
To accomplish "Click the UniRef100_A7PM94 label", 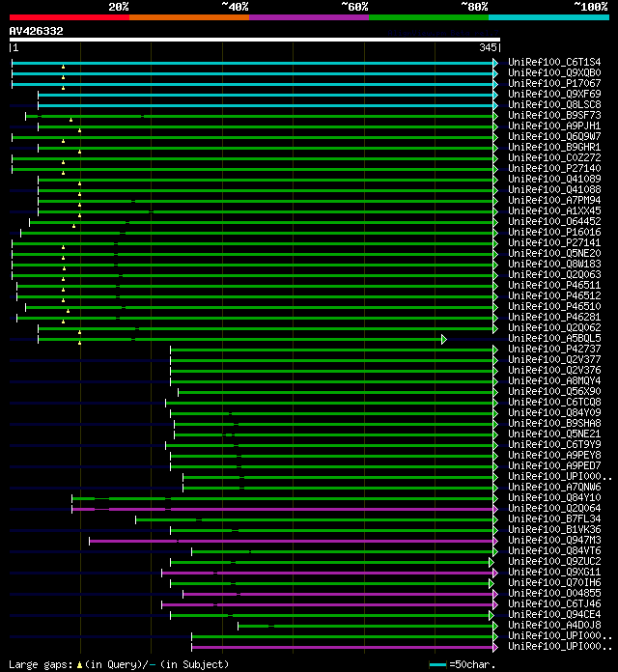I will [x=554, y=200].
